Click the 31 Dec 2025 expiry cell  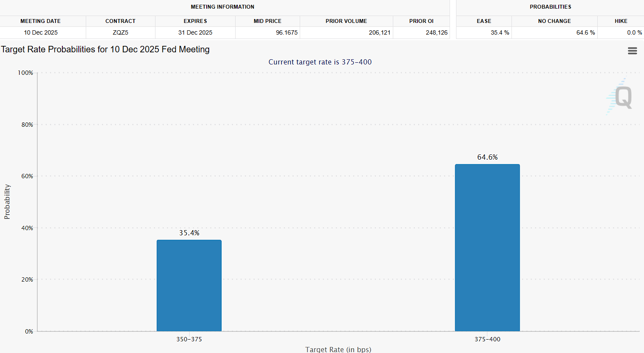195,32
